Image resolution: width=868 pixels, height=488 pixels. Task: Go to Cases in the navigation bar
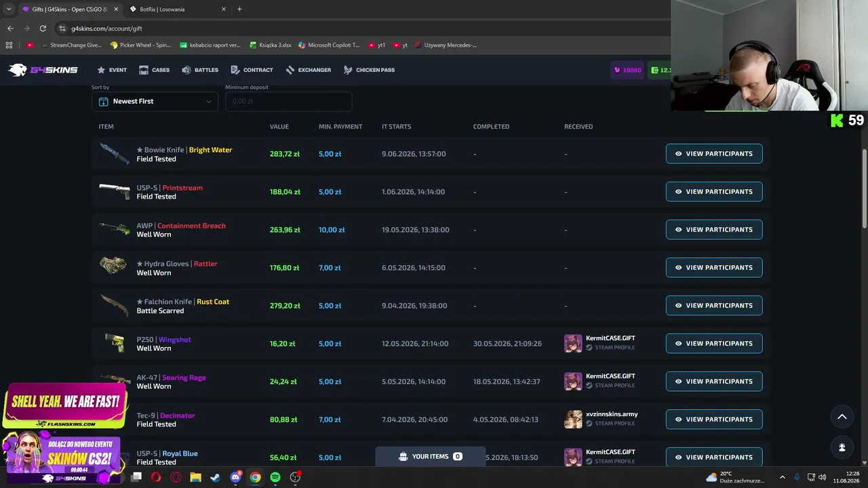tap(154, 70)
